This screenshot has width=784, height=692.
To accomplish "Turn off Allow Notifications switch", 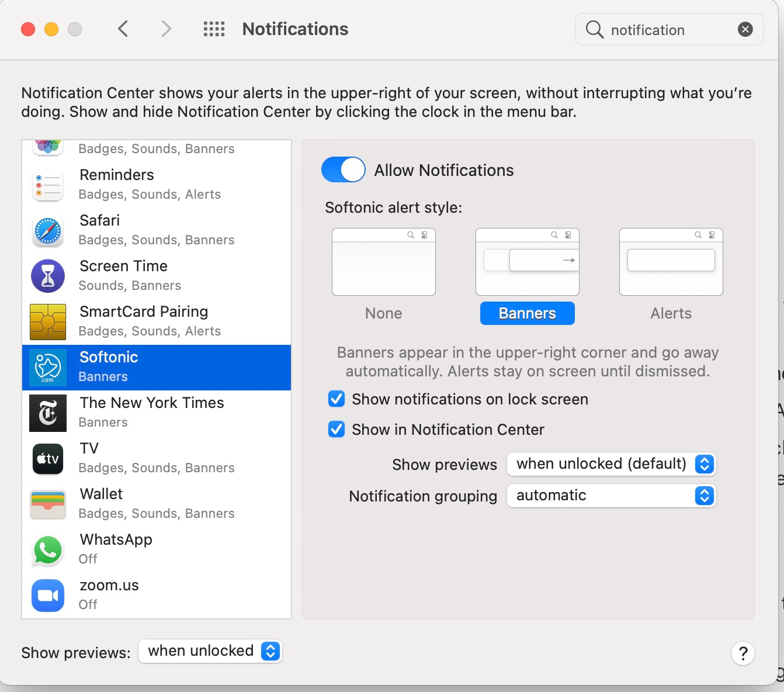I will 344,170.
